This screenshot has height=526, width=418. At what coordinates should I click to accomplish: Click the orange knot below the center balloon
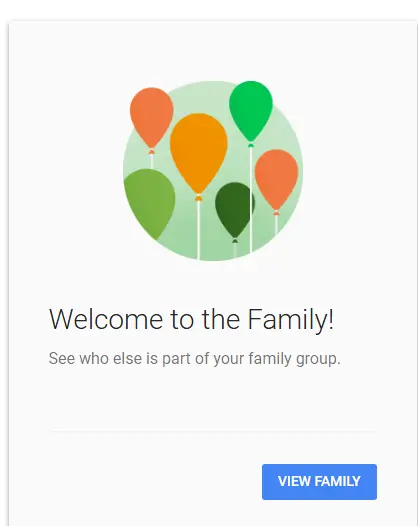(x=199, y=198)
